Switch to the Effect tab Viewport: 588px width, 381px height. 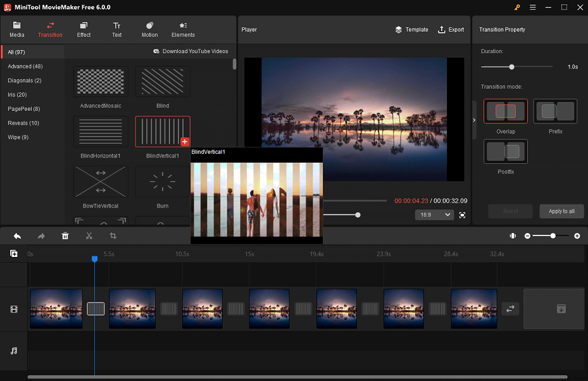(x=84, y=29)
